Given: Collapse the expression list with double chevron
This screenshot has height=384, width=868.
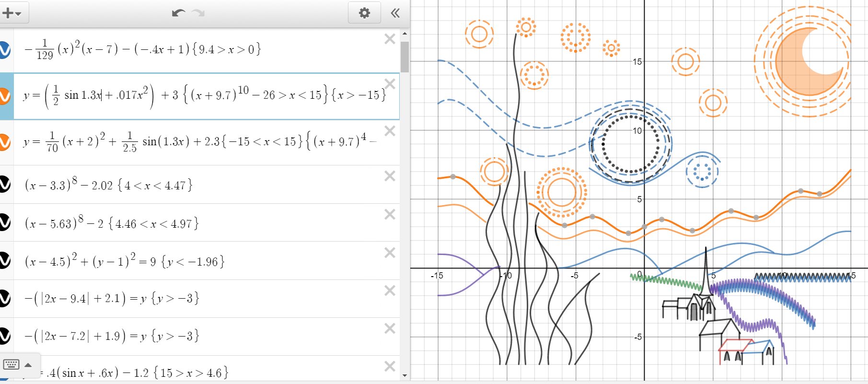Looking at the screenshot, I should coord(395,13).
